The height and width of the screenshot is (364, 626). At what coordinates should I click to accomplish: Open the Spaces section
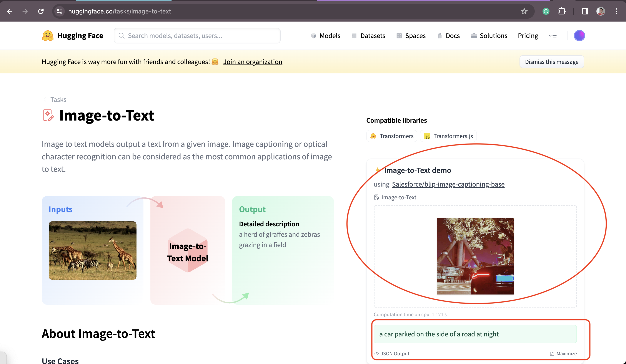point(411,36)
